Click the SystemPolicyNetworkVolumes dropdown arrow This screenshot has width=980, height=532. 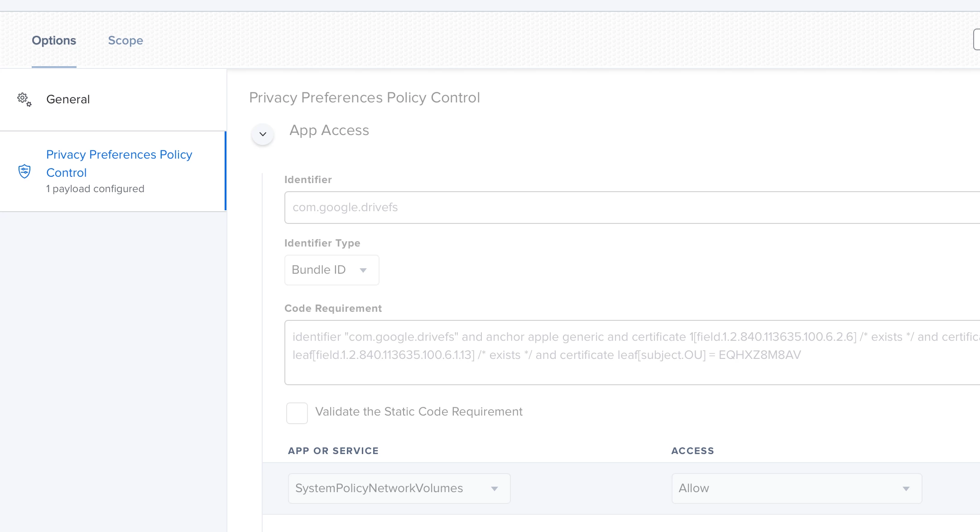495,489
